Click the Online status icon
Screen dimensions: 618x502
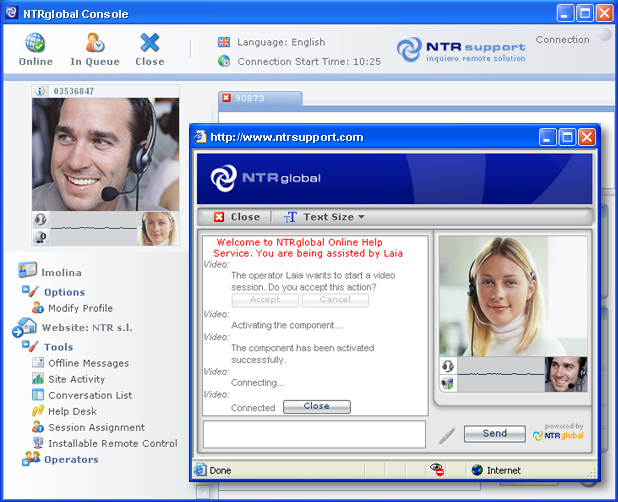click(x=36, y=44)
